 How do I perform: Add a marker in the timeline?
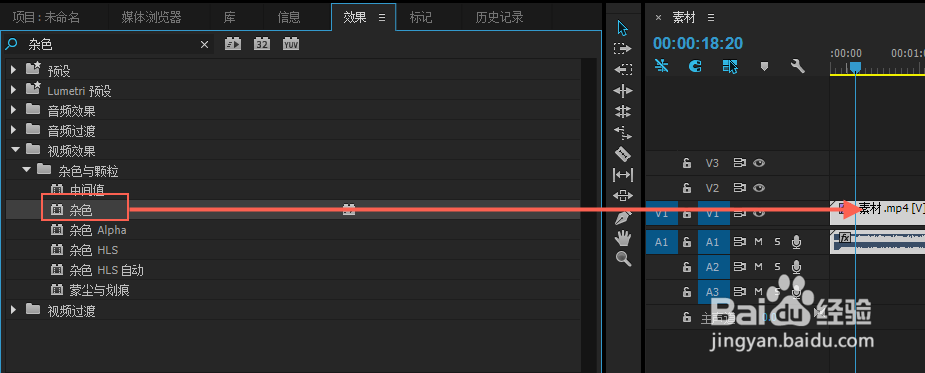765,67
